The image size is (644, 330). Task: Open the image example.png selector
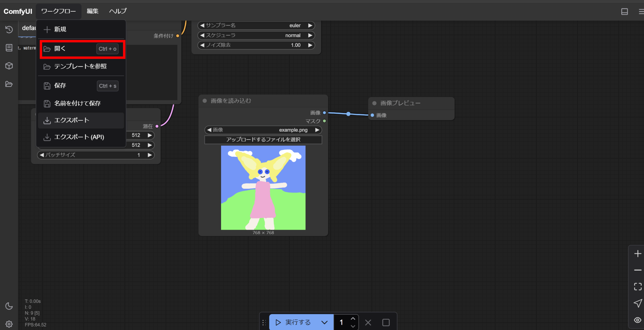coord(263,130)
